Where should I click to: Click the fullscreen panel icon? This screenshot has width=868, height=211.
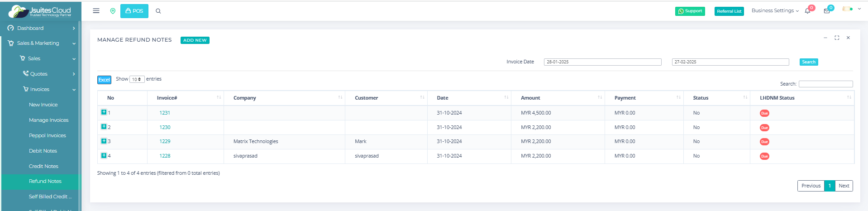[x=837, y=38]
